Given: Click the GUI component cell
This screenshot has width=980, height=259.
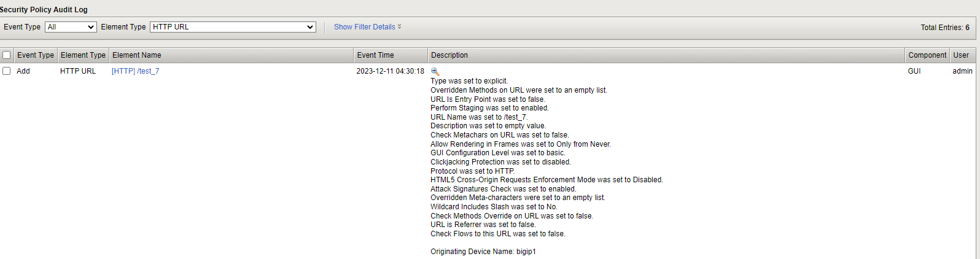Looking at the screenshot, I should pyautogui.click(x=914, y=71).
